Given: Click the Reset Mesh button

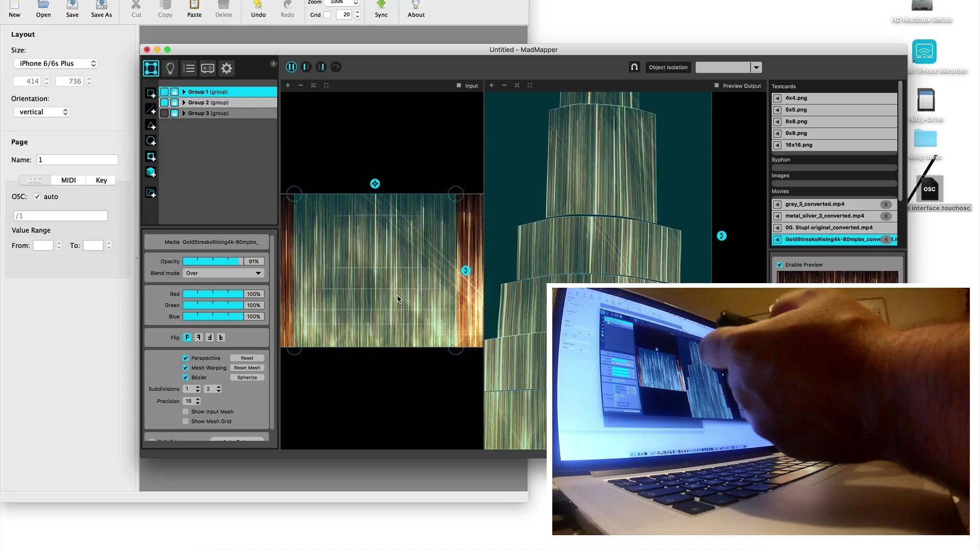Looking at the screenshot, I should (247, 367).
